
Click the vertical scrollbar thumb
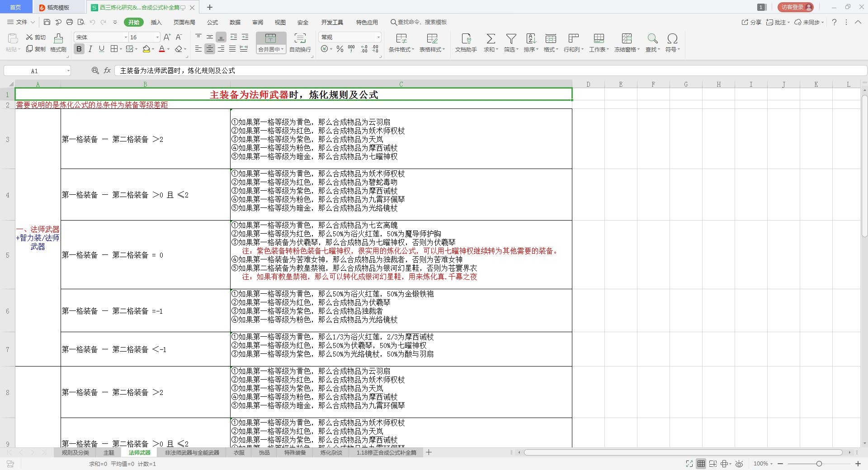(864, 165)
